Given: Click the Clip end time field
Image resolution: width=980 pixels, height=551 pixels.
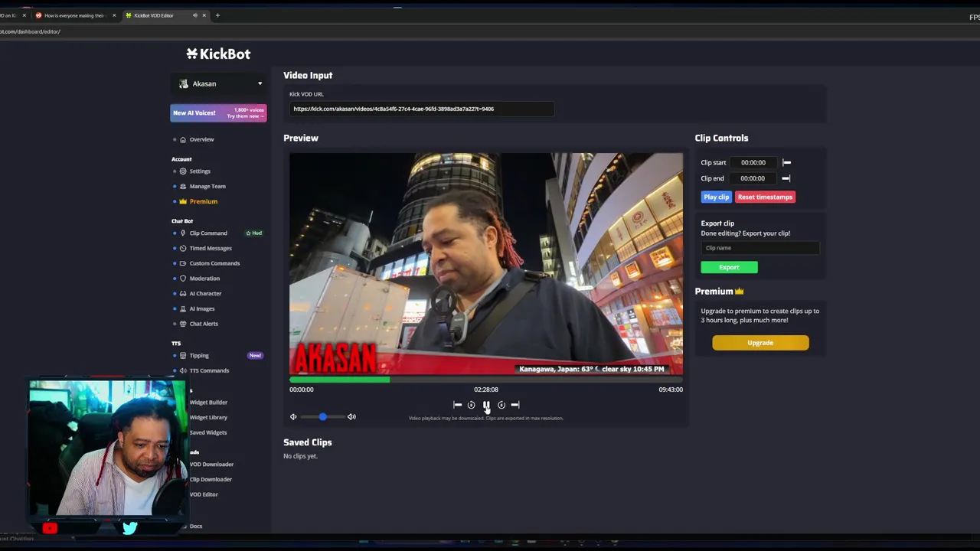Looking at the screenshot, I should click(x=753, y=178).
